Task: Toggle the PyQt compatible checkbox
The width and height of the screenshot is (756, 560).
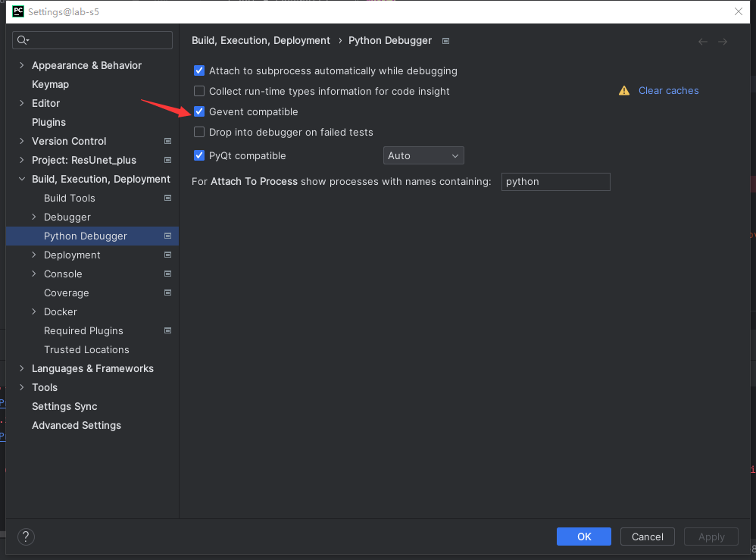Action: (199, 156)
